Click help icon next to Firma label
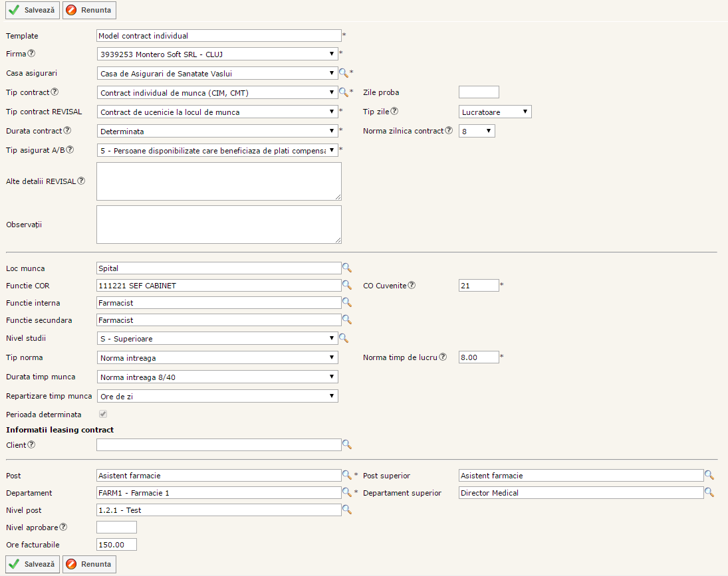Viewport: 728px width, 576px height. tap(31, 54)
